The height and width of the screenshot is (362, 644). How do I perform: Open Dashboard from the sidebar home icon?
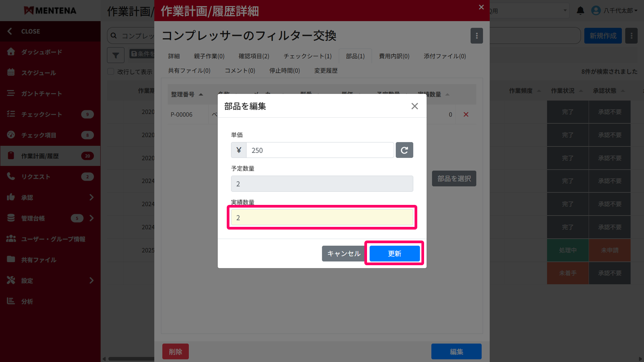click(x=11, y=52)
